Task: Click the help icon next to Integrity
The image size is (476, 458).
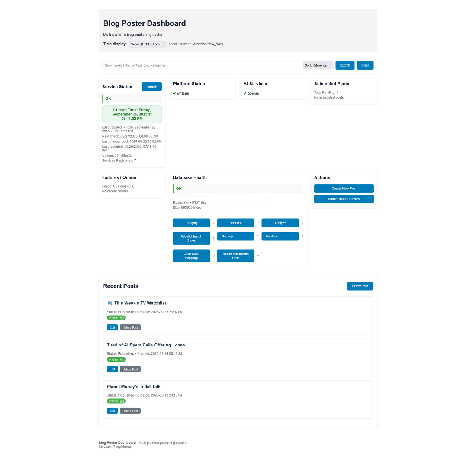Action: click(213, 223)
